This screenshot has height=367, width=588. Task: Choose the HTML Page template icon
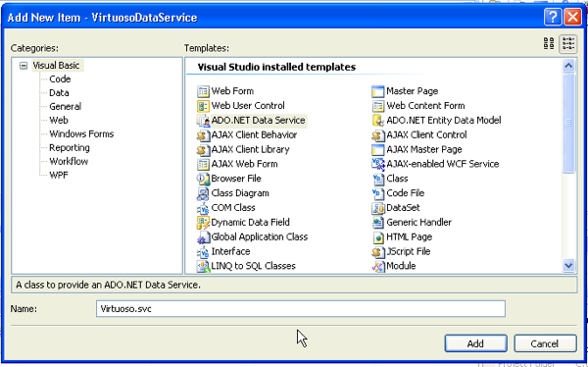pyautogui.click(x=378, y=237)
